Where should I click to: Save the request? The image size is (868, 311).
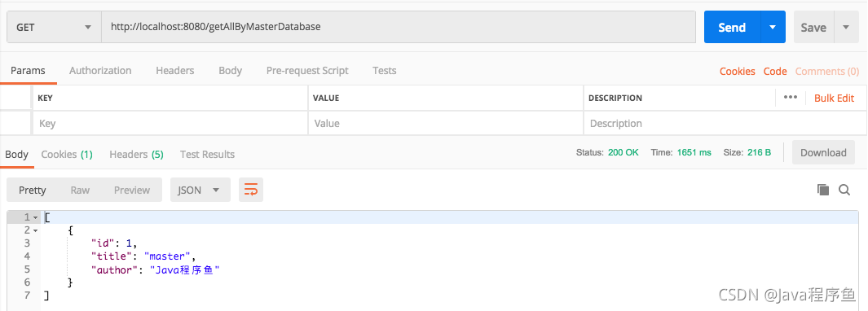(813, 27)
